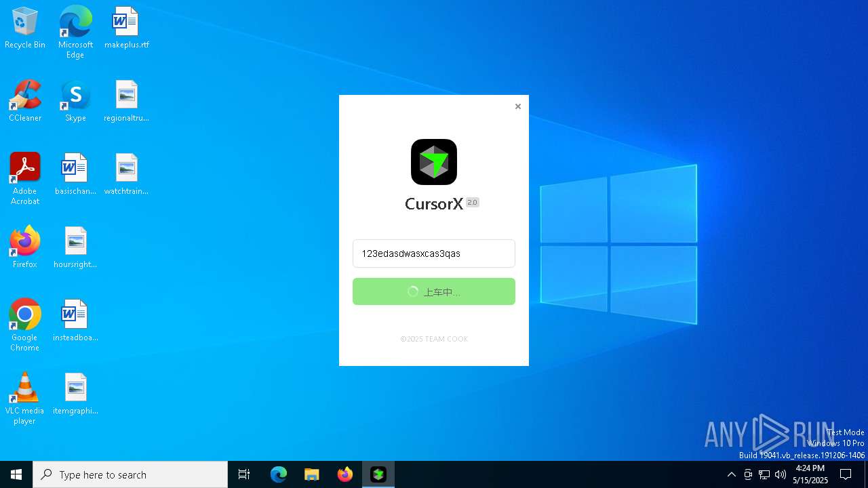This screenshot has height=488, width=868.
Task: Open Task View from the taskbar
Action: (244, 474)
